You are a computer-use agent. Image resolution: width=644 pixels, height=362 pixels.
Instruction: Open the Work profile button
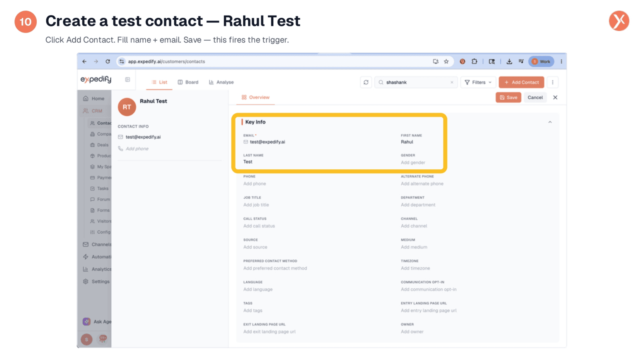[541, 62]
